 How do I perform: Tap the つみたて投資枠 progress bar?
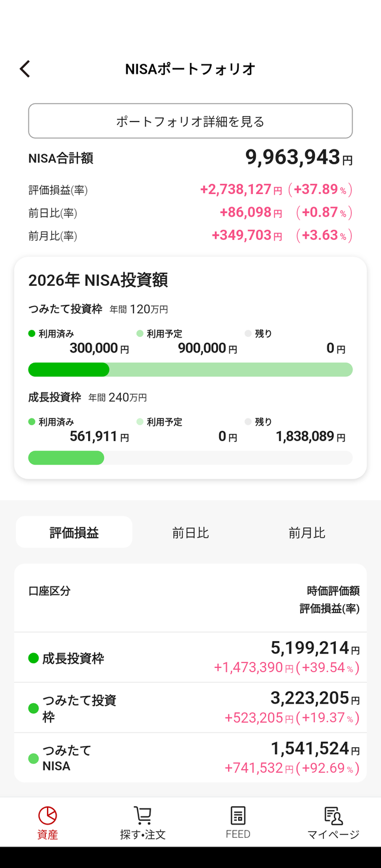(x=190, y=369)
